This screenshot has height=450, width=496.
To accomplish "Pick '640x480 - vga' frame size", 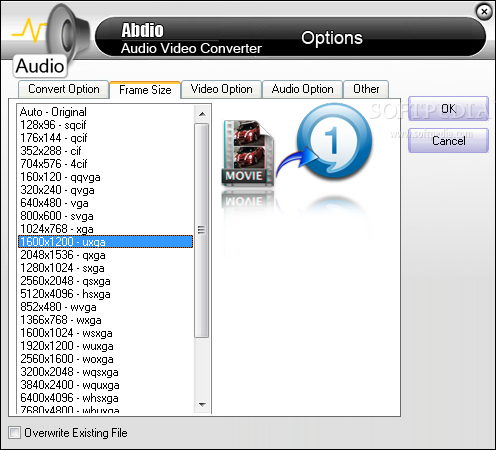I will tap(105, 203).
